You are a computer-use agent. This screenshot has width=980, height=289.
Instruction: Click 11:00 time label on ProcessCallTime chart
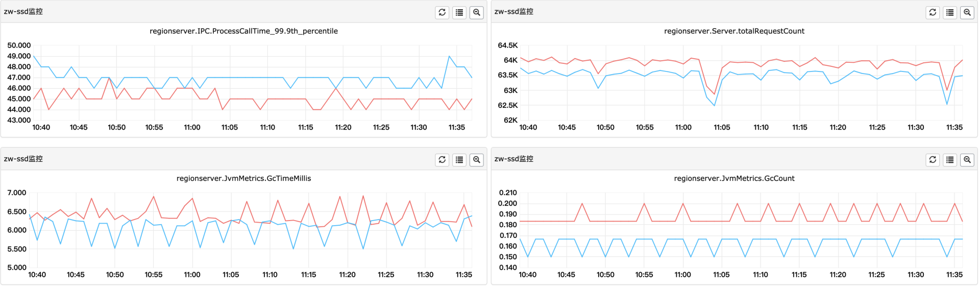tap(192, 128)
